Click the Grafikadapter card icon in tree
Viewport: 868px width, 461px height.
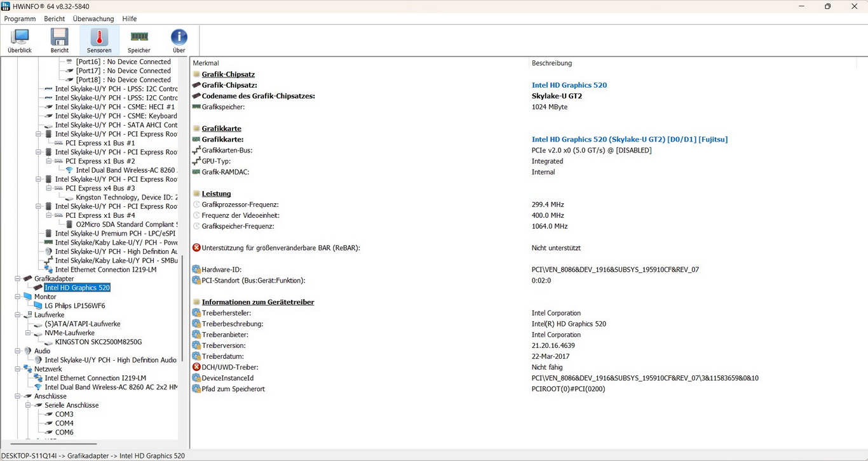pos(27,279)
